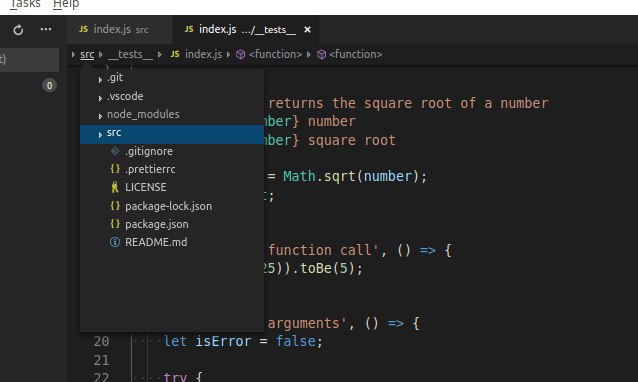Click the JS icon on the src tab
This screenshot has width=638, height=382.
pyautogui.click(x=83, y=29)
